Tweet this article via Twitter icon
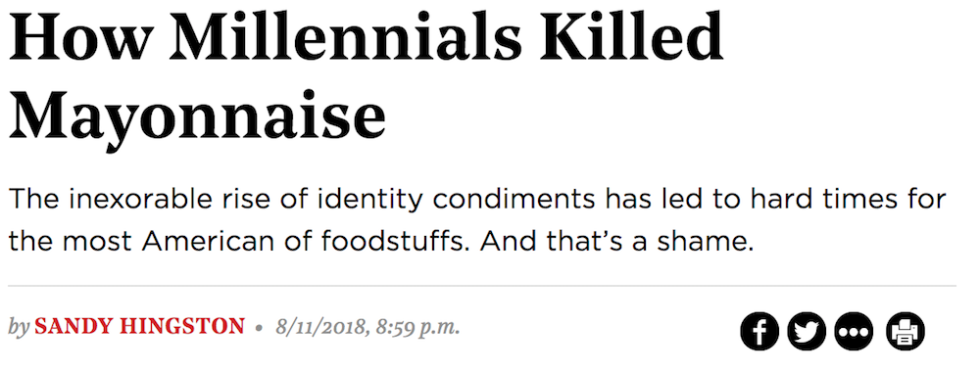Viewport: 980px width, 372px height. point(807,332)
